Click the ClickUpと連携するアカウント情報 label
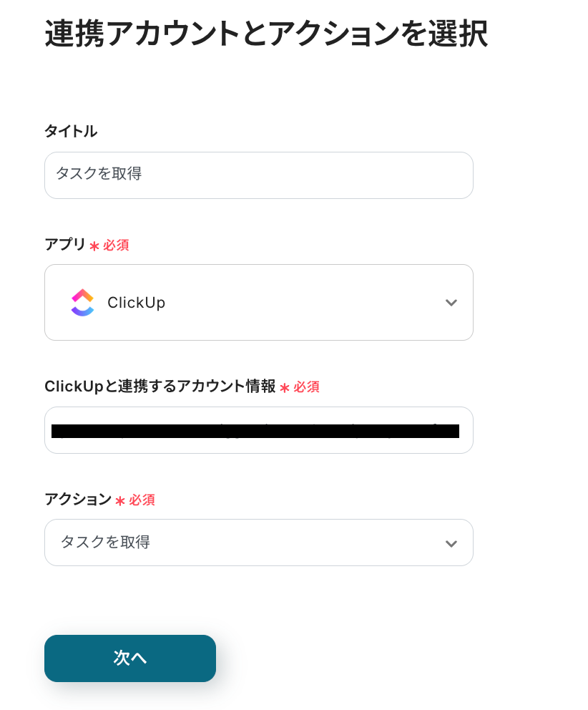Image resolution: width=588 pixels, height=710 pixels. pos(160,386)
